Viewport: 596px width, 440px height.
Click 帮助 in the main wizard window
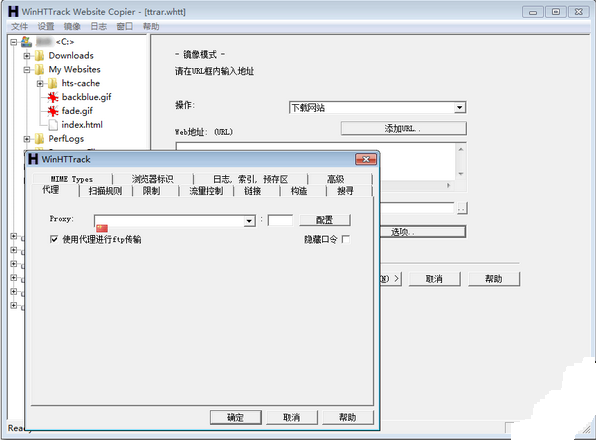(494, 279)
